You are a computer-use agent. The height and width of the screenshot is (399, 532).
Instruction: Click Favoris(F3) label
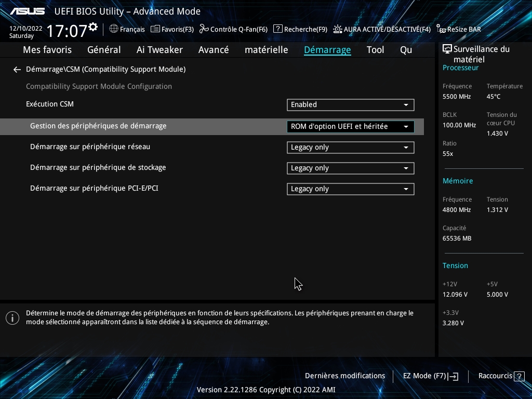[x=178, y=30]
